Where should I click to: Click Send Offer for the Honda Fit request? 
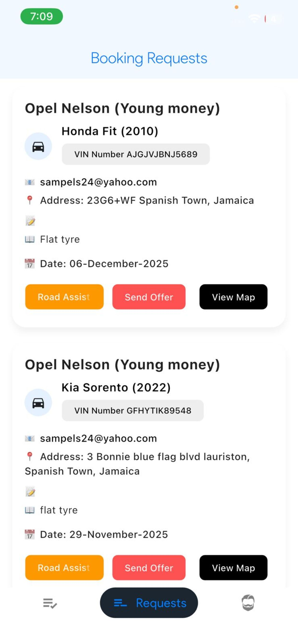coord(149,297)
